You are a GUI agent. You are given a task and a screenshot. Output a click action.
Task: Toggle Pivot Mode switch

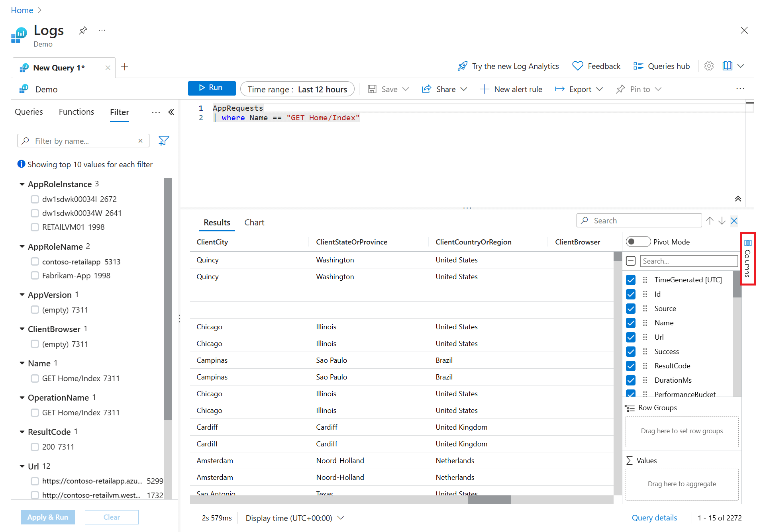637,242
